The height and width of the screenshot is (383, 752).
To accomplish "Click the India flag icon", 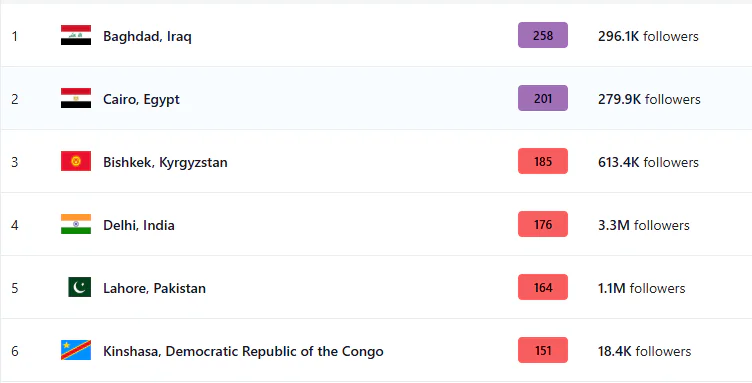I will [76, 224].
